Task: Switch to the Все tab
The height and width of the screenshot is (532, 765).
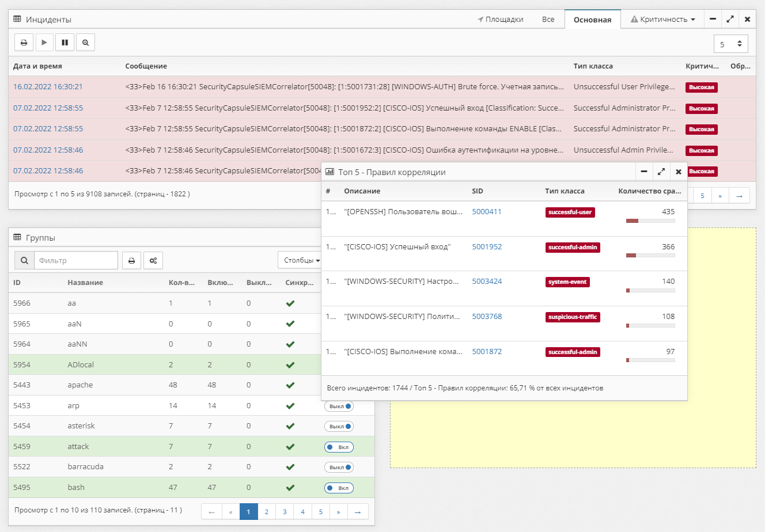Action: tap(548, 20)
